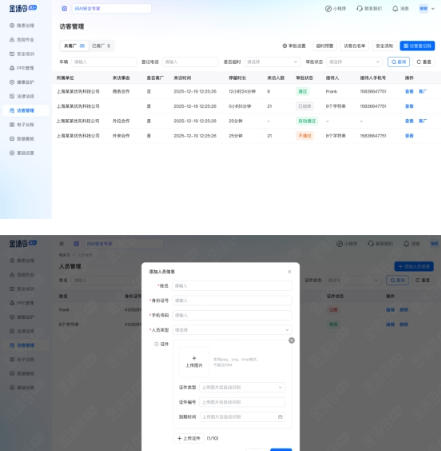Click the 小程序 icon in the upper page header

tap(328, 9)
